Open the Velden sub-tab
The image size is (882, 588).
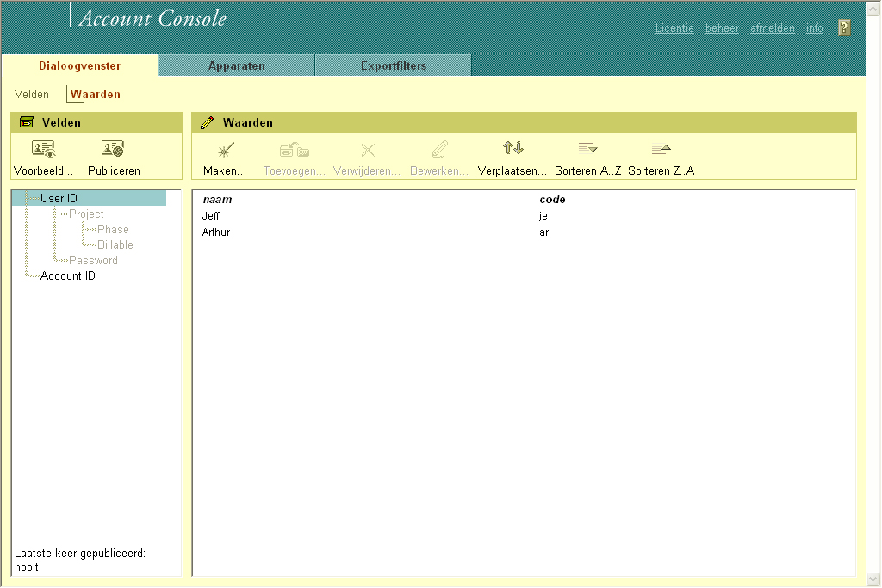32,95
